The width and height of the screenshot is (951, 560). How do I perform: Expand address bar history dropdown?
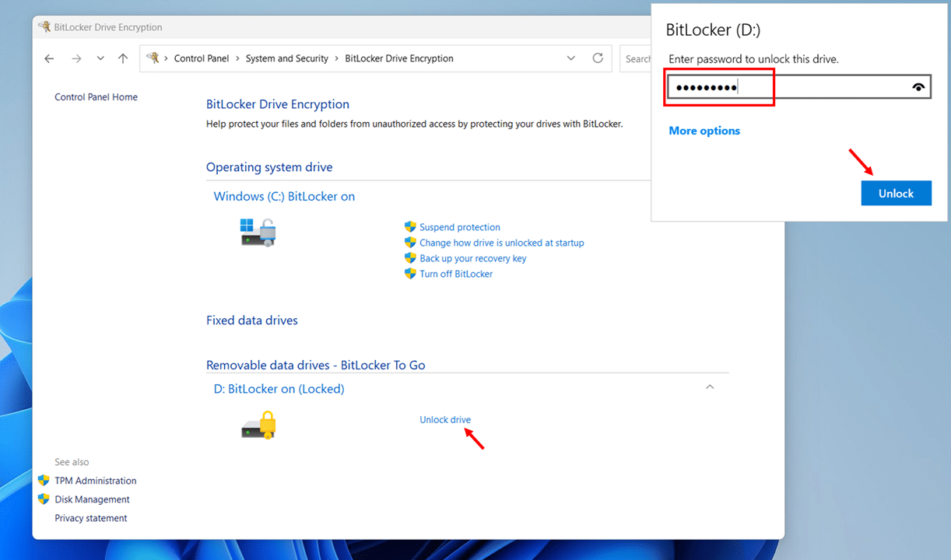pos(571,58)
